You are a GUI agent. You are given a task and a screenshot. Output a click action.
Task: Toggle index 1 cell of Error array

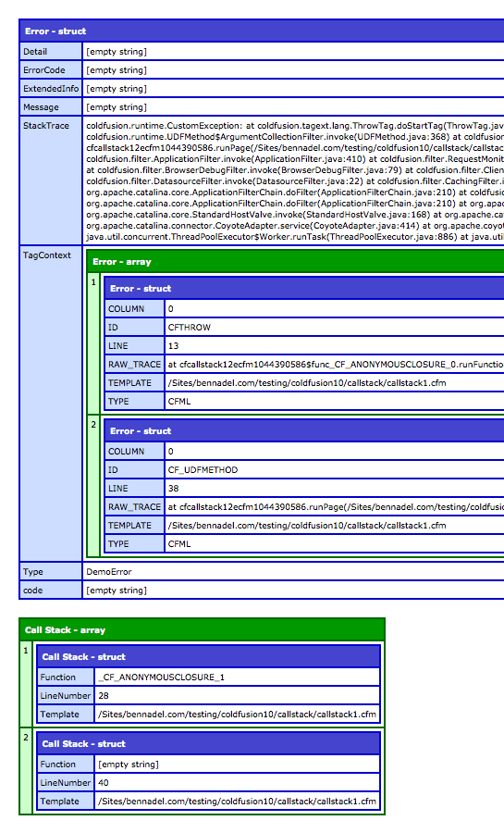[x=93, y=343]
